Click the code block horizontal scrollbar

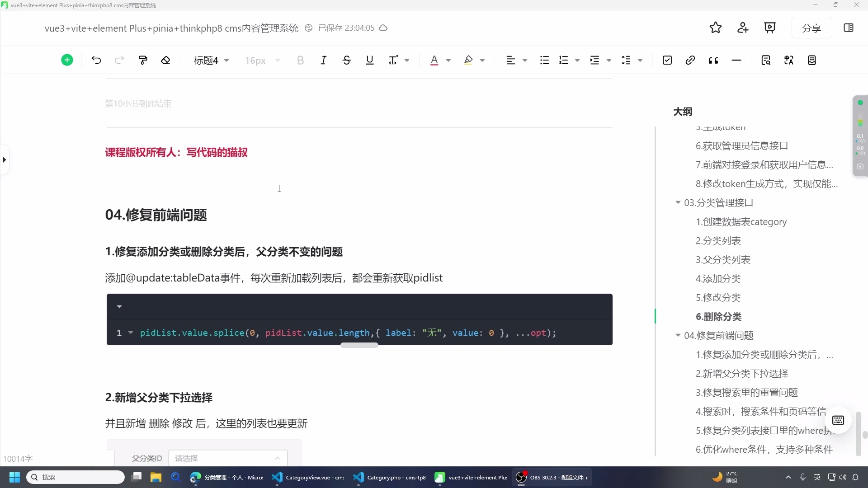point(359,345)
